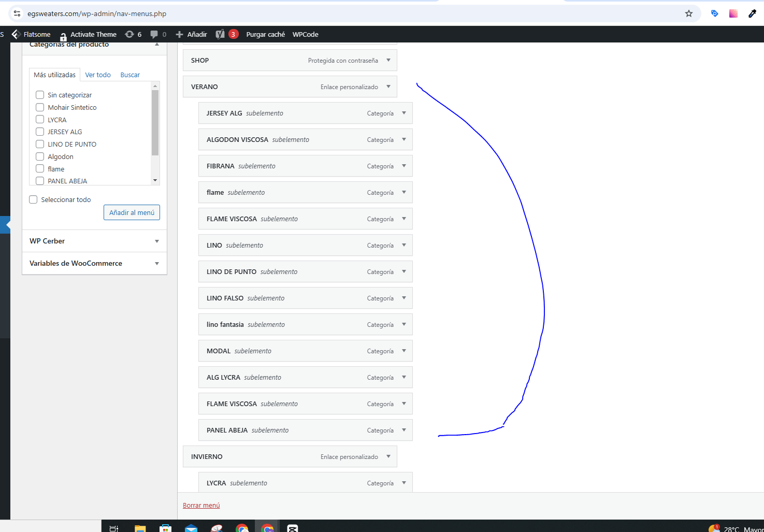Viewport: 764px width, 532px height.
Task: Expand the LINO DE PUNTO item arrow
Action: click(x=404, y=271)
